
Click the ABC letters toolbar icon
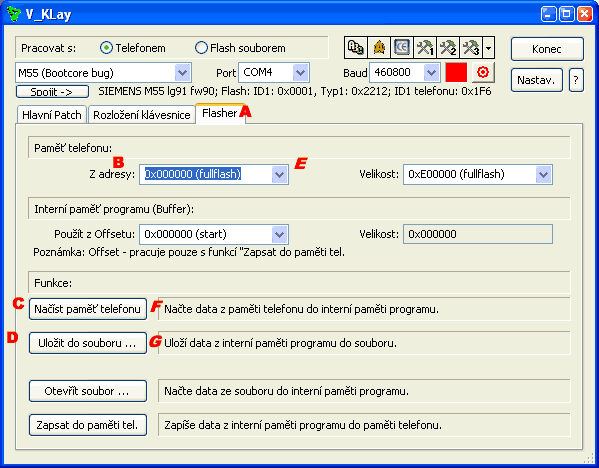(356, 48)
